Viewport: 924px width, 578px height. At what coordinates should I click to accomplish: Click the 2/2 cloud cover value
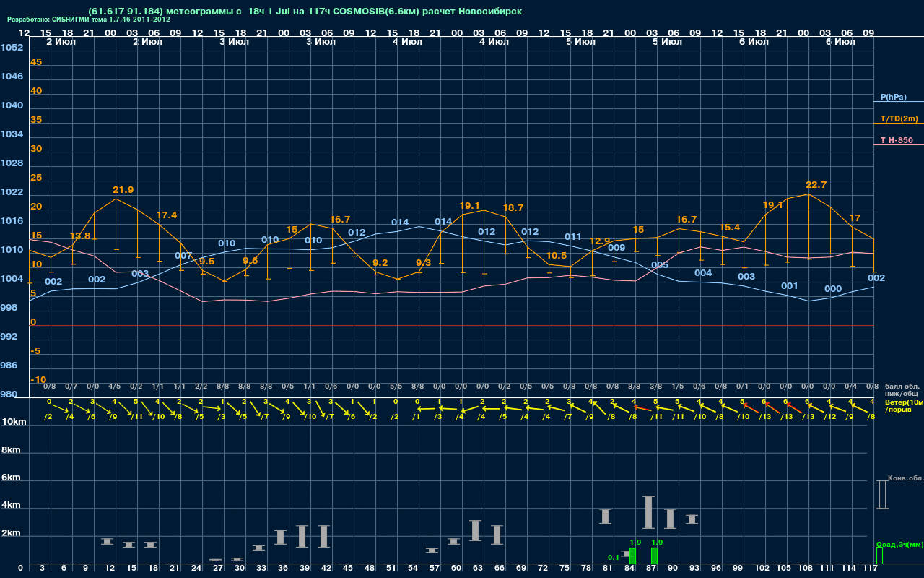pos(201,387)
